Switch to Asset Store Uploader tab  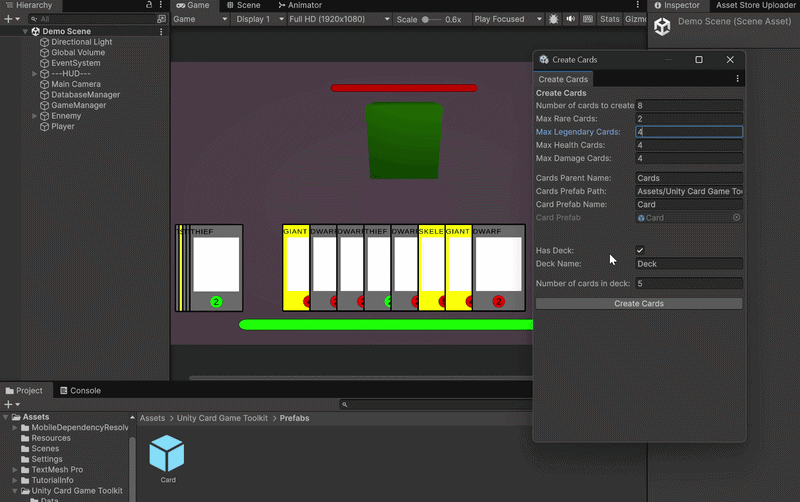tap(756, 5)
